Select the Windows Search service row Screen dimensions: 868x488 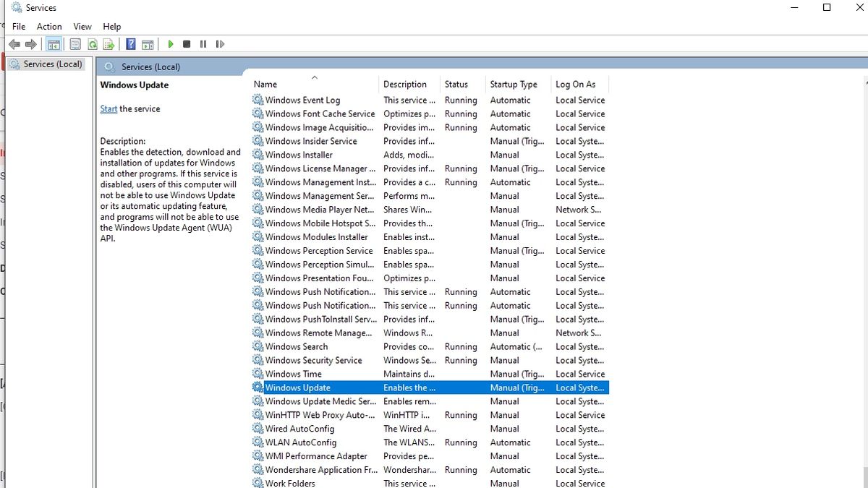(x=430, y=346)
